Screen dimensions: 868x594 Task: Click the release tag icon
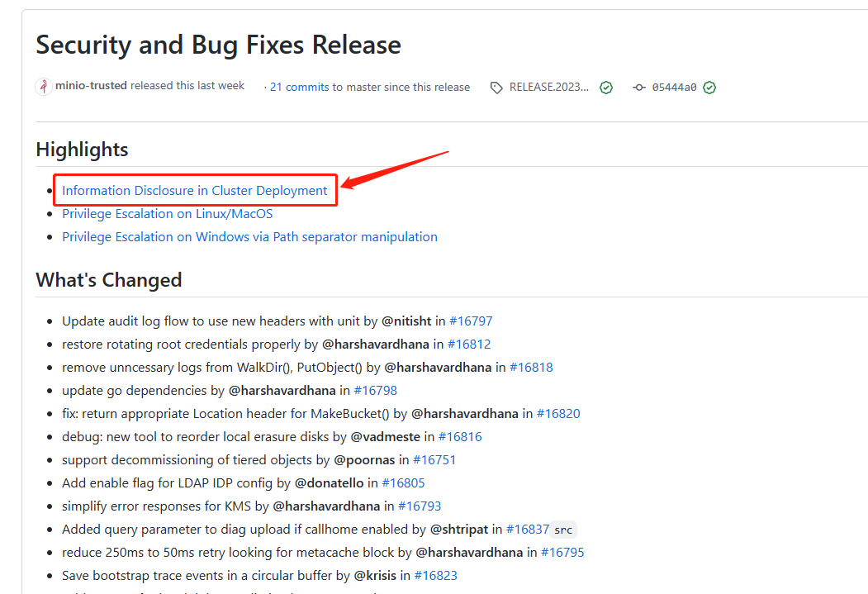[x=496, y=88]
